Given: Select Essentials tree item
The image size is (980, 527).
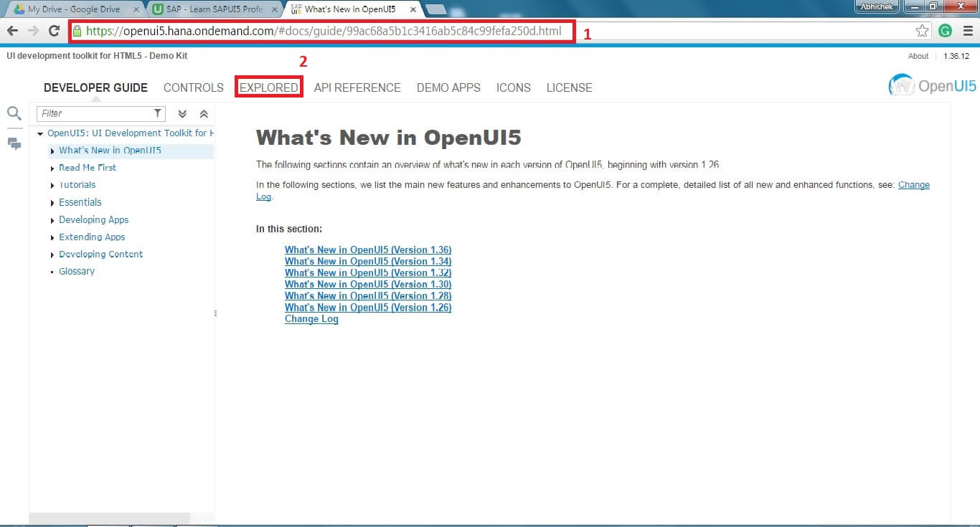Looking at the screenshot, I should coord(80,202).
